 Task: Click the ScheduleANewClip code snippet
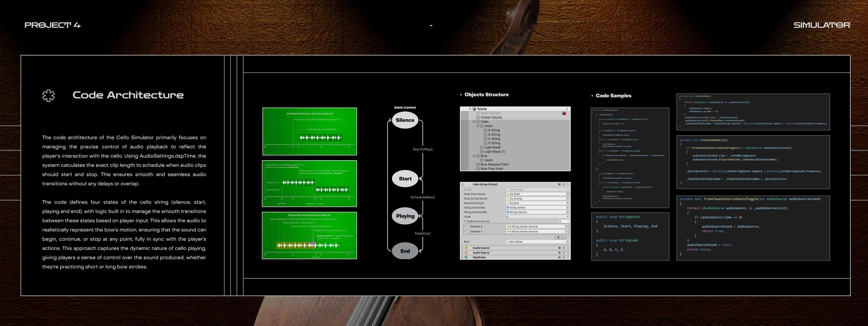pyautogui.click(x=753, y=162)
